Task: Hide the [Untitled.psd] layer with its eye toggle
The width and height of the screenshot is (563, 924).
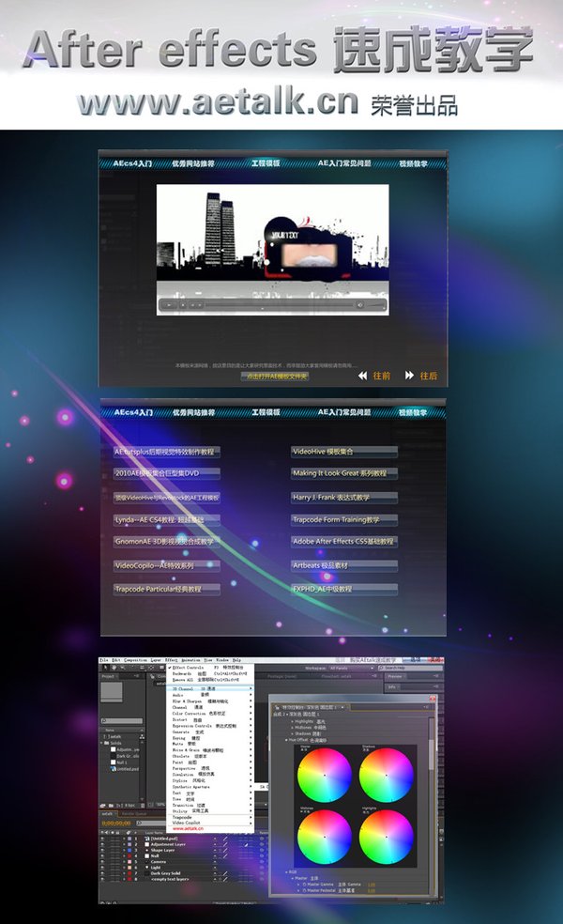Action: pos(102,839)
